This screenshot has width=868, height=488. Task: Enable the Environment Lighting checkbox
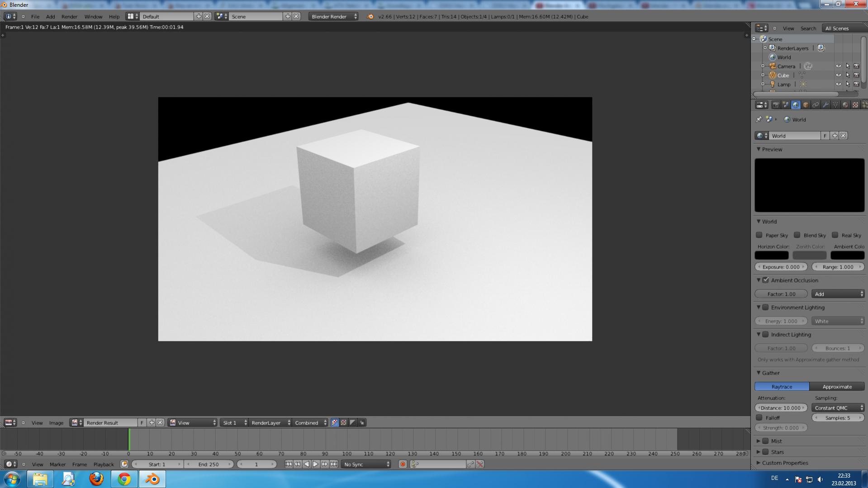coord(765,307)
